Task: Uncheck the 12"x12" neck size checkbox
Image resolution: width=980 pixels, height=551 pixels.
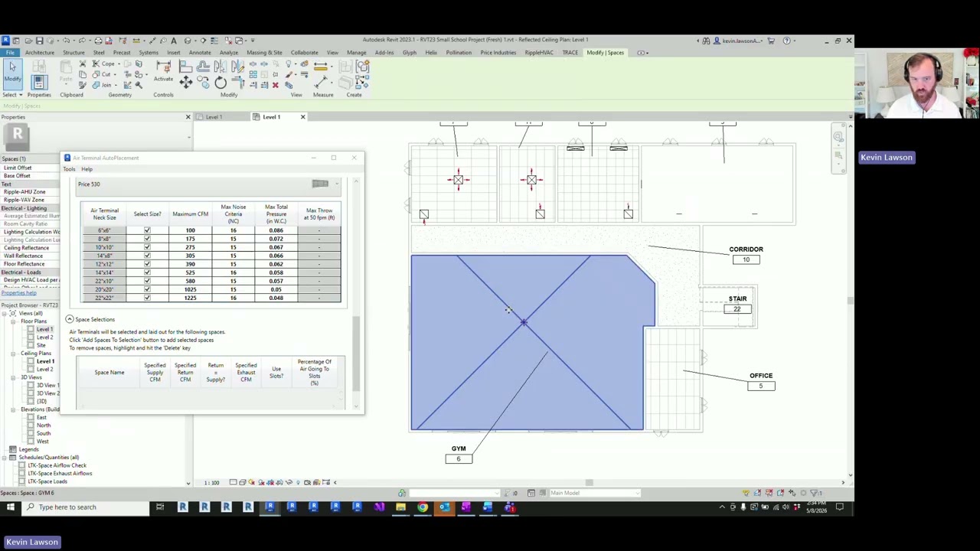Action: tap(147, 264)
